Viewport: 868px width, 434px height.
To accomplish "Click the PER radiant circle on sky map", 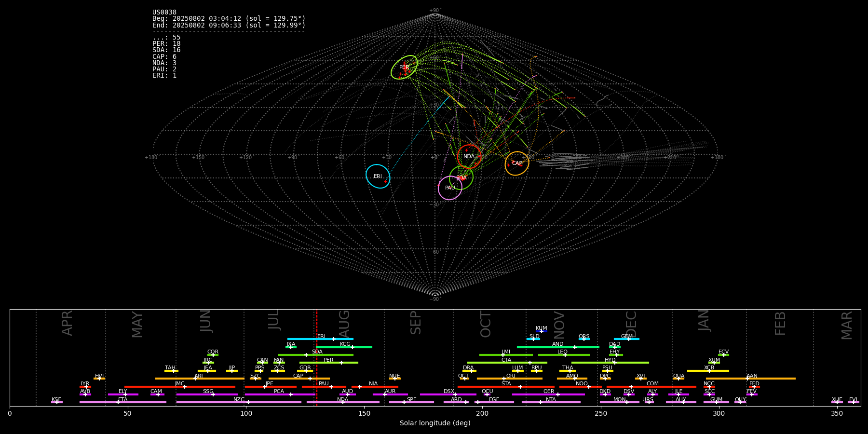I will [404, 67].
